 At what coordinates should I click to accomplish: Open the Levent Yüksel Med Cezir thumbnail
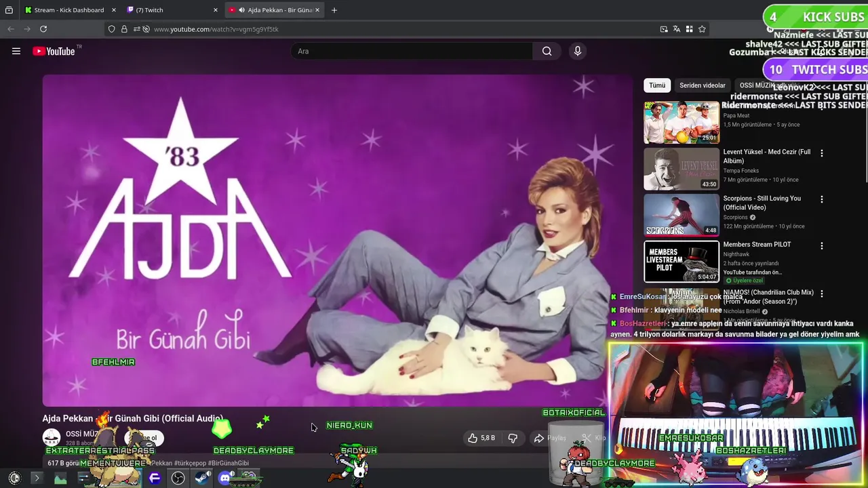click(x=682, y=169)
